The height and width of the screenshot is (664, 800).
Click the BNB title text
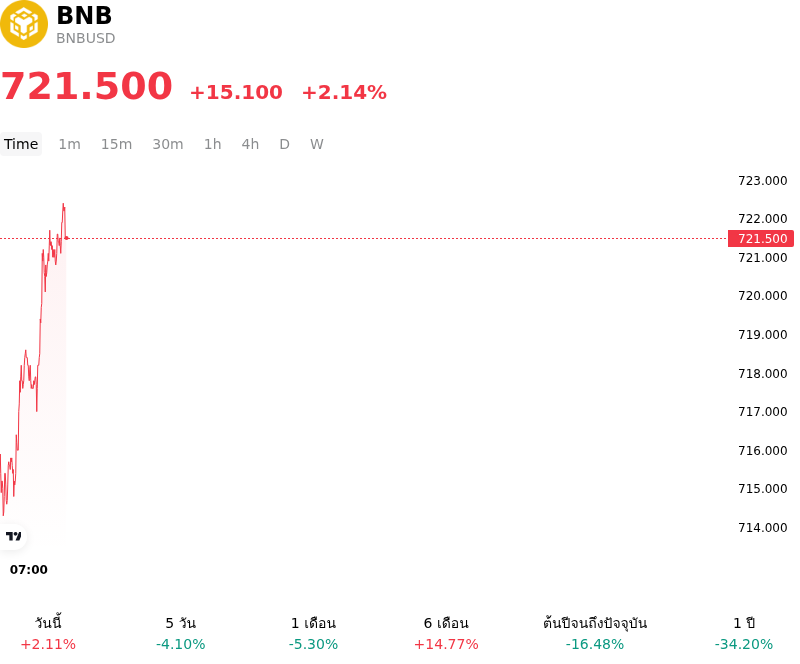84,15
